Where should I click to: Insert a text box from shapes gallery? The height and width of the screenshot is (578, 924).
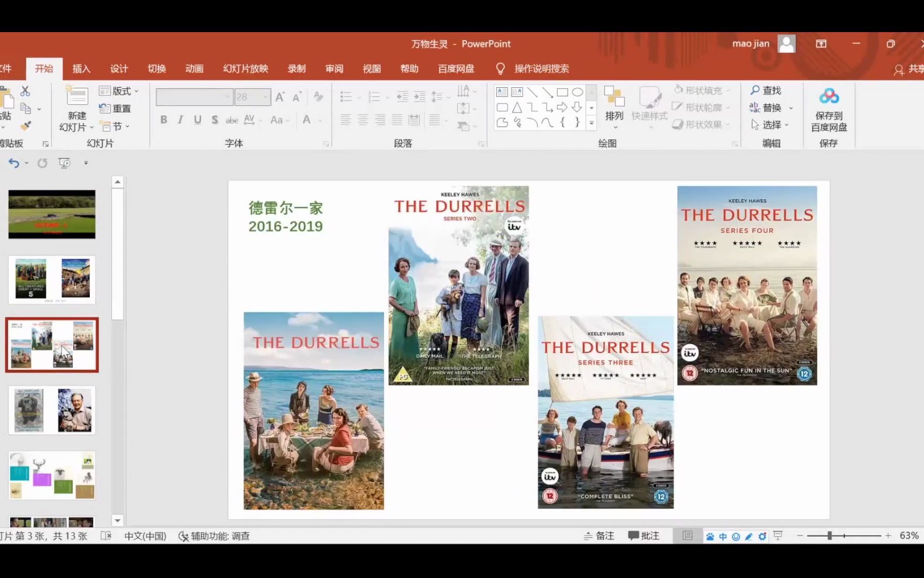tap(502, 92)
